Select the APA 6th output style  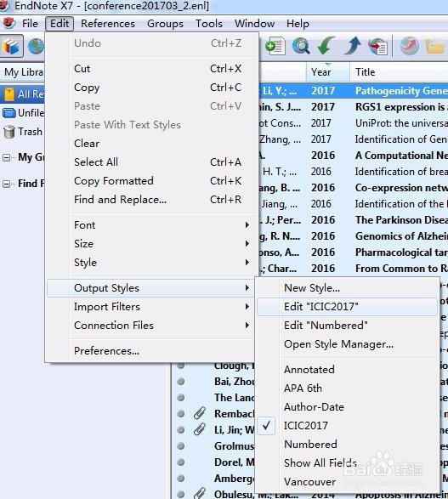coord(347,388)
